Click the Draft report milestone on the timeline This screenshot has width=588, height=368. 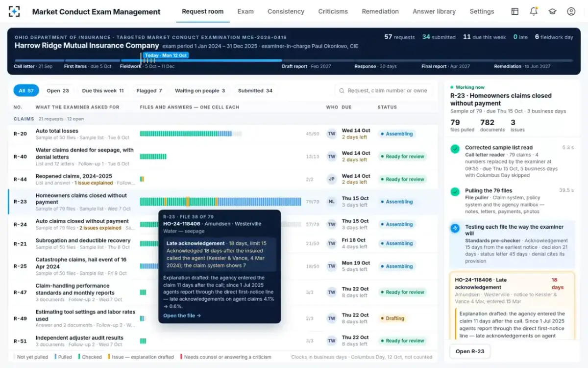tap(306, 66)
